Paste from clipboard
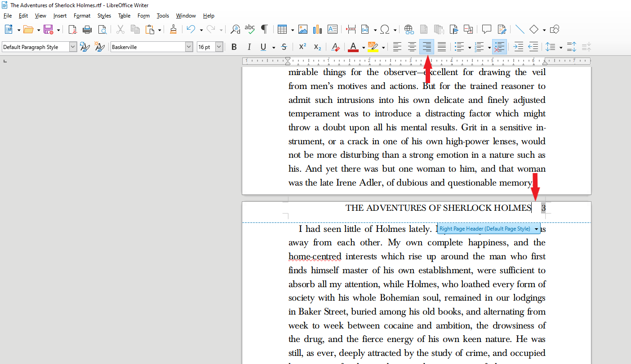This screenshot has width=631, height=364. [150, 30]
